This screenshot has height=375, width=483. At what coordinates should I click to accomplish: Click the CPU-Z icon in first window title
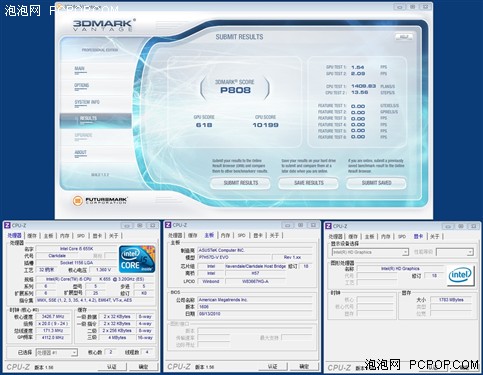pyautogui.click(x=7, y=225)
